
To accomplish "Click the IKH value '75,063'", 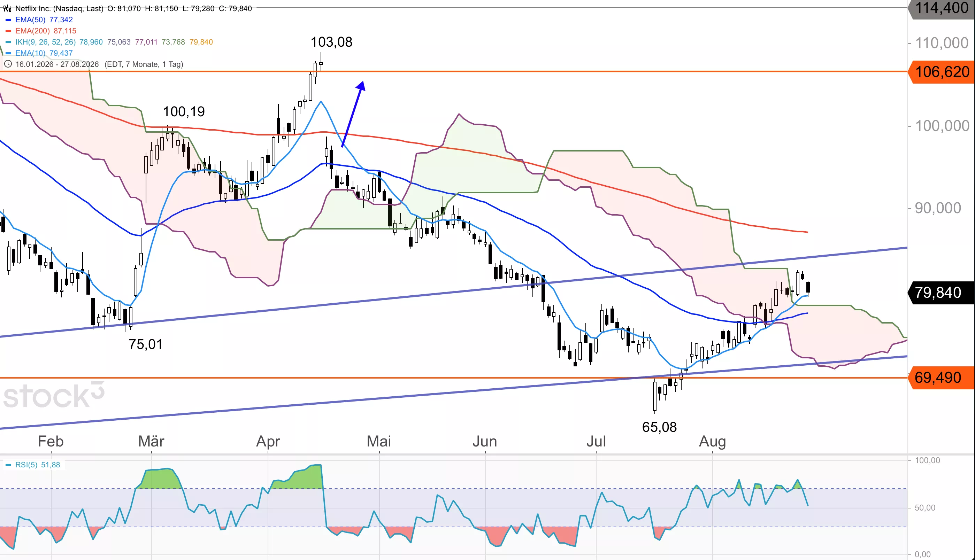I will tap(119, 42).
